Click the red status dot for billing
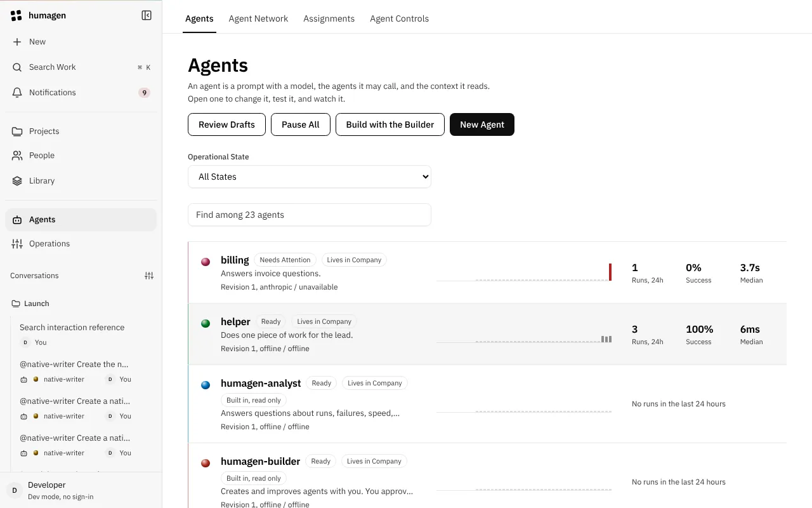The width and height of the screenshot is (812, 508). 206,262
